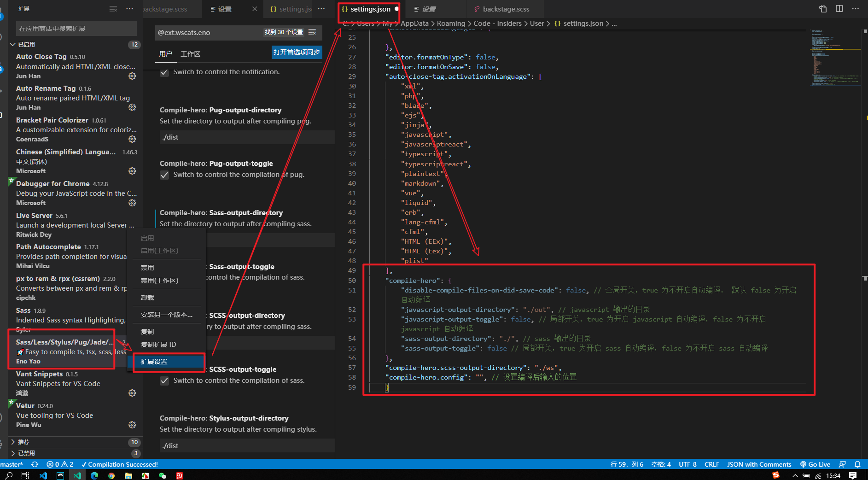
Task: Open the notifications bell in status bar
Action: 857,464
